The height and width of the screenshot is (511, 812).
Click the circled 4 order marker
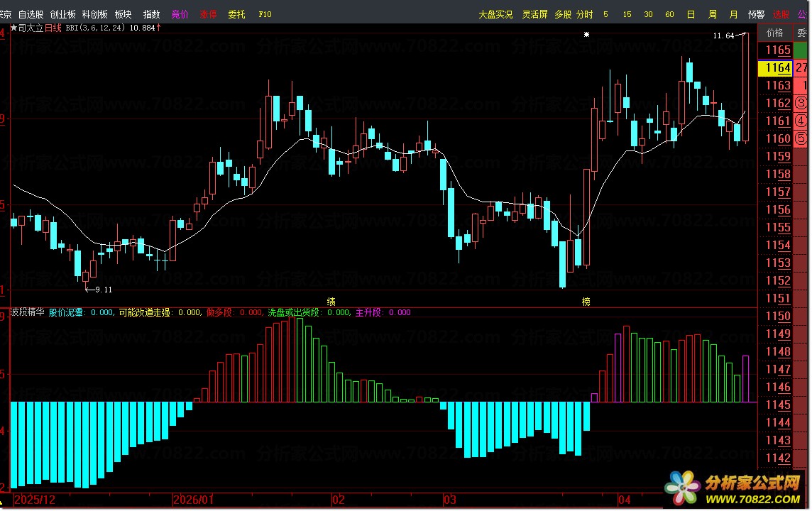coord(801,121)
